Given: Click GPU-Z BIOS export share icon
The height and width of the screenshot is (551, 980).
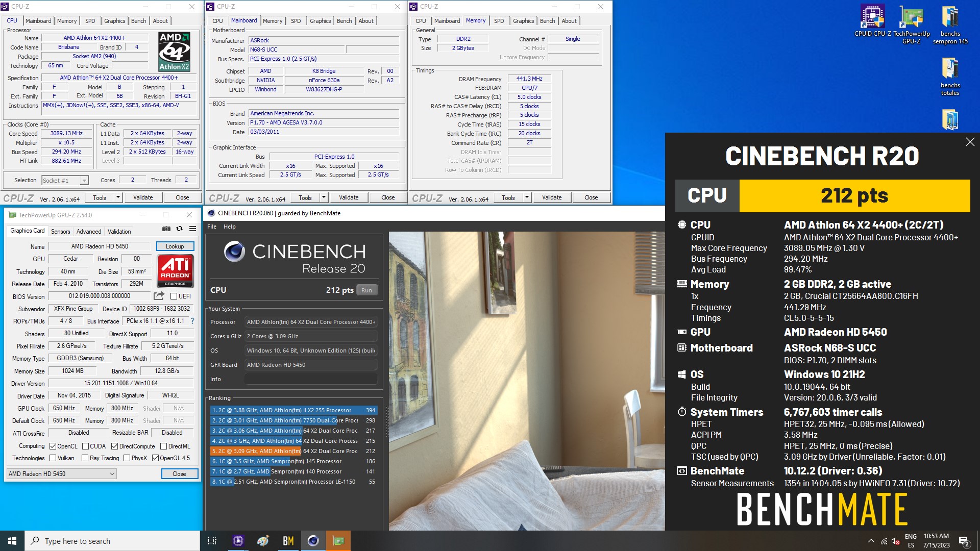Looking at the screenshot, I should [159, 296].
